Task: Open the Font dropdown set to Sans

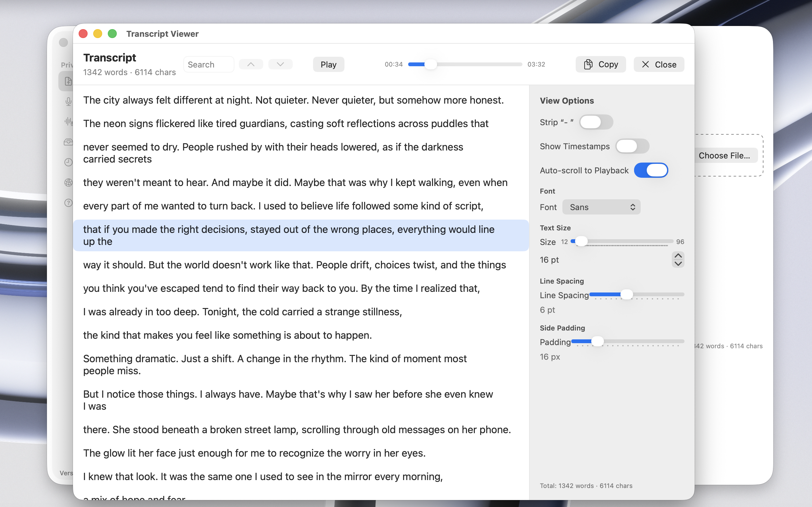Action: tap(601, 207)
